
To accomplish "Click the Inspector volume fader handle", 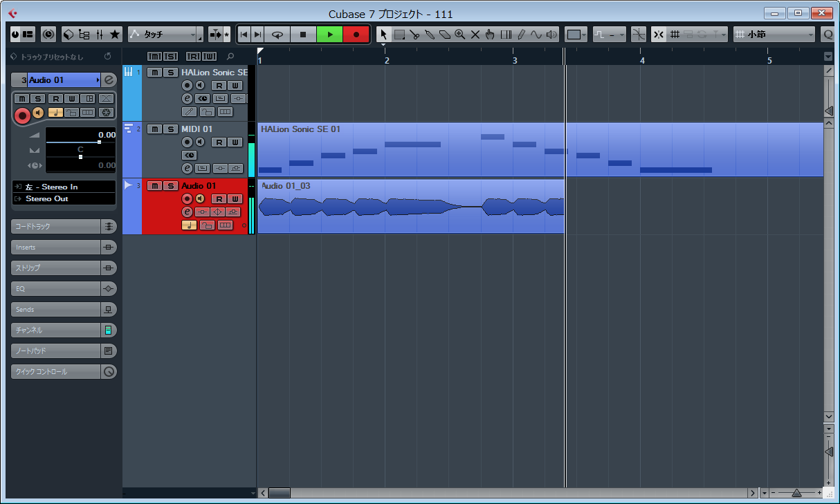I will click(x=99, y=142).
